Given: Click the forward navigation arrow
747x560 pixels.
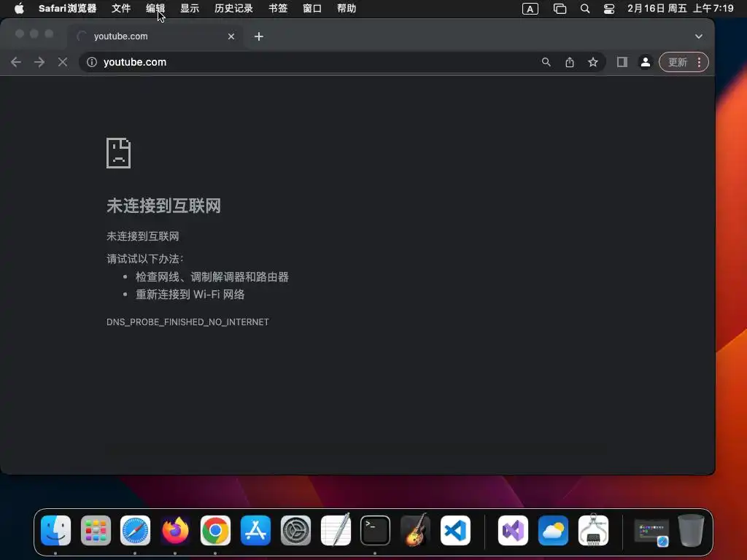Looking at the screenshot, I should [x=39, y=63].
